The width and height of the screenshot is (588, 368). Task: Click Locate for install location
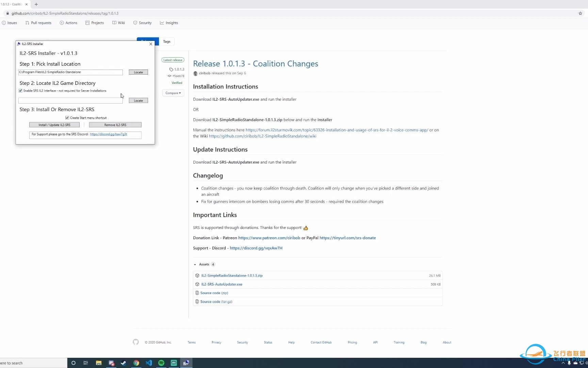point(138,72)
